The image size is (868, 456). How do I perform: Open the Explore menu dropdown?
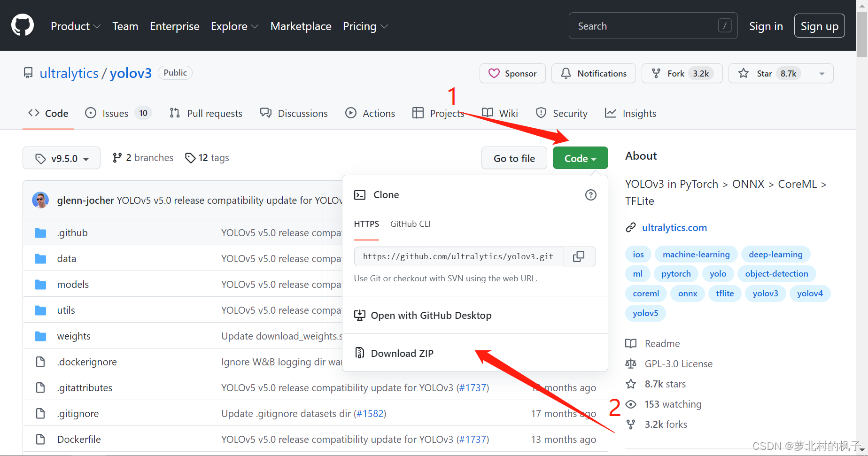(x=234, y=26)
